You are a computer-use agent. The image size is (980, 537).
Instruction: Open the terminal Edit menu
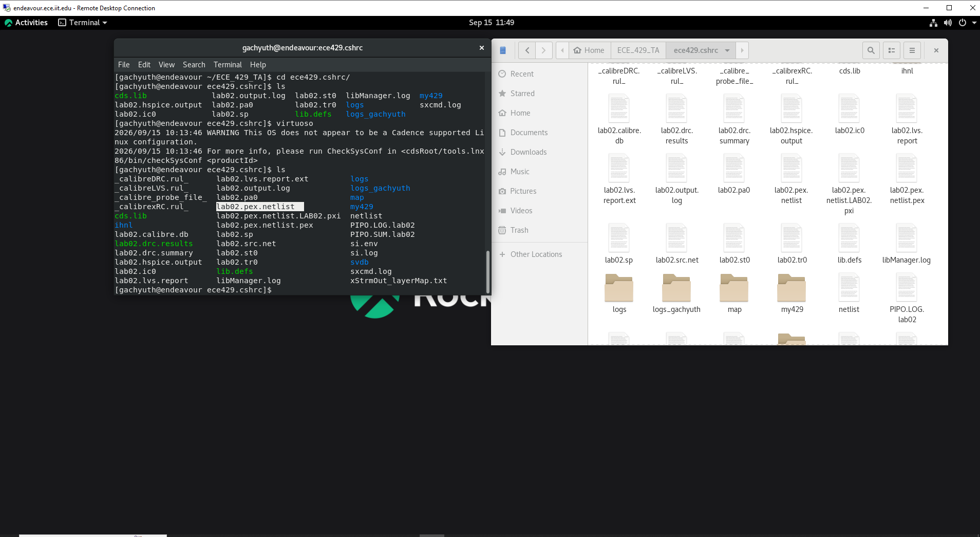click(x=144, y=65)
